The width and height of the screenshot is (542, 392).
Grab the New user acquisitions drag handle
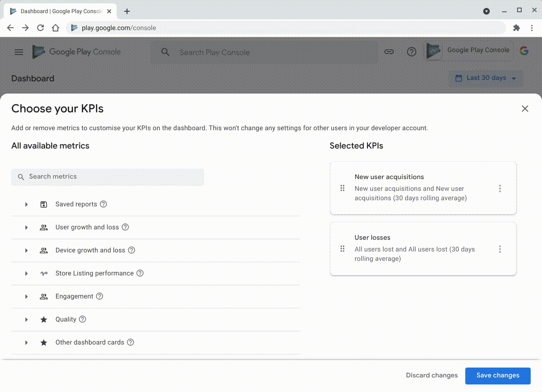click(342, 188)
